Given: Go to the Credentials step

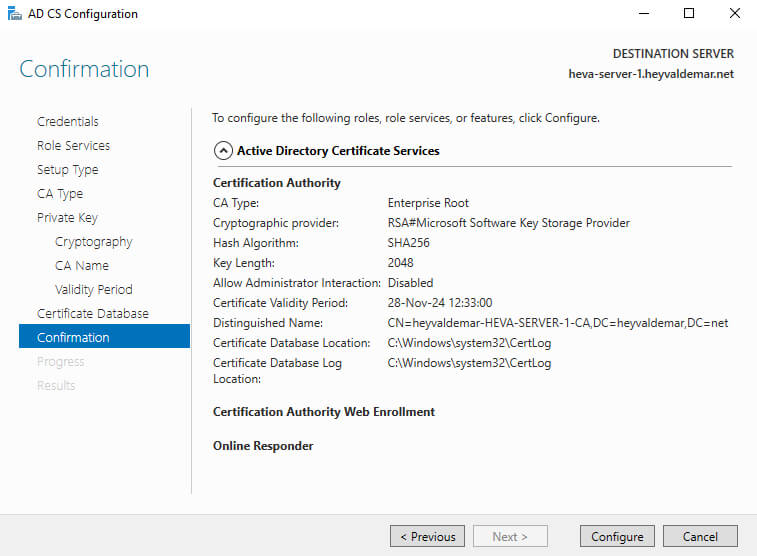Looking at the screenshot, I should [68, 121].
